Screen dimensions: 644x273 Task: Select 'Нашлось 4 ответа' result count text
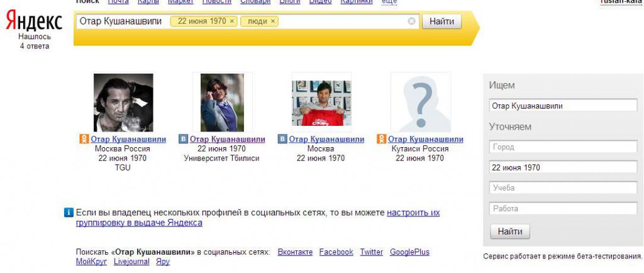coord(35,42)
